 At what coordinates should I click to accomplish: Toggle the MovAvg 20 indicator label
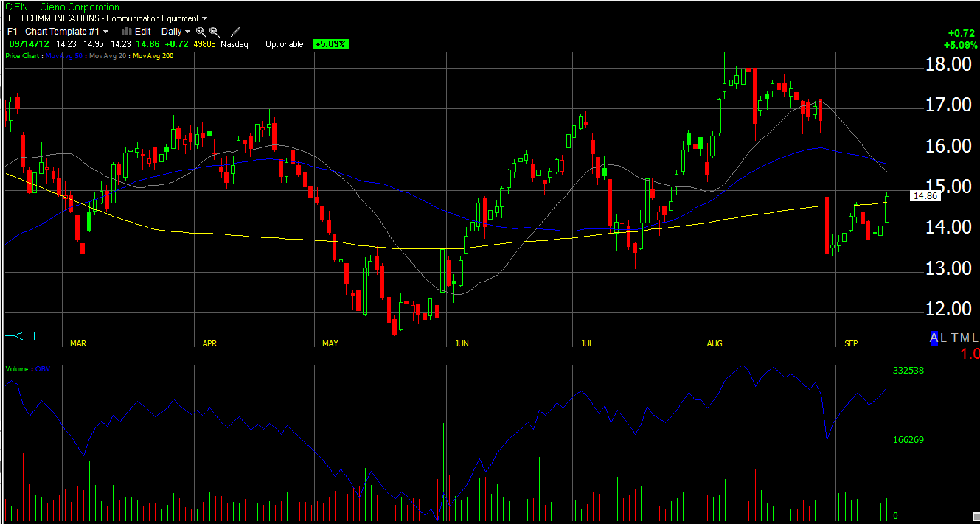[x=108, y=56]
